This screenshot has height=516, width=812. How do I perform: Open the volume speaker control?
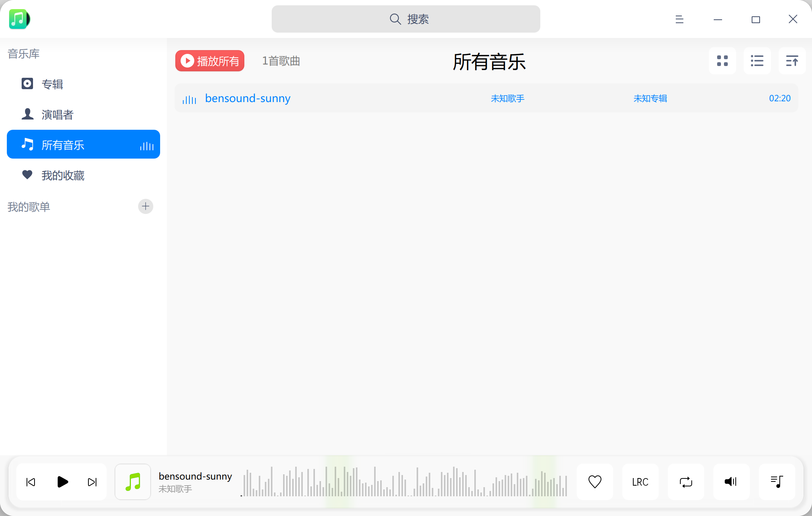pyautogui.click(x=731, y=482)
